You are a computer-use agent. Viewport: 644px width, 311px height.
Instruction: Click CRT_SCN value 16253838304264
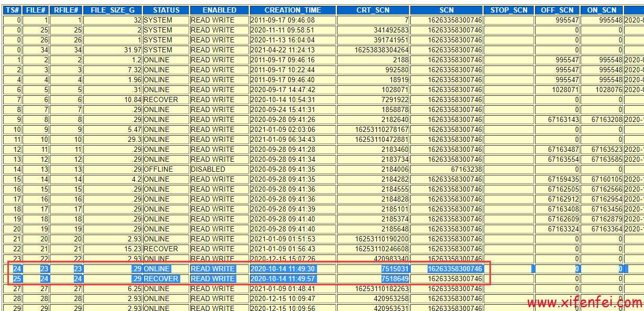point(381,50)
